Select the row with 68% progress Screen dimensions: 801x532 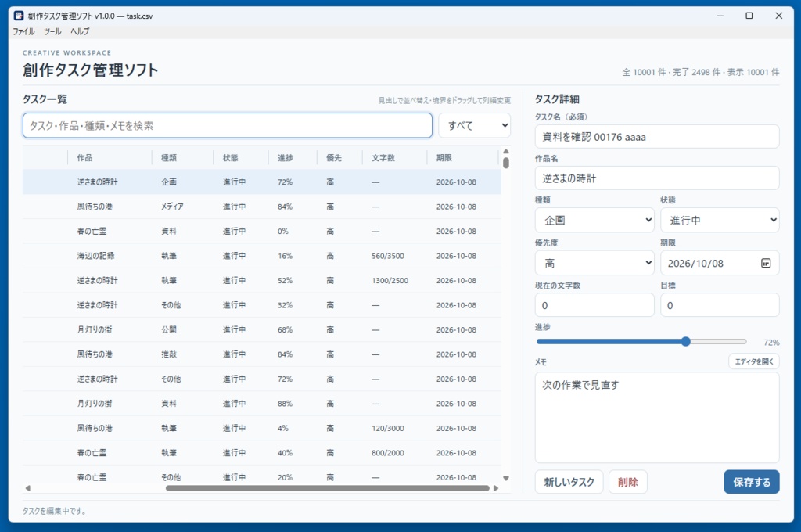pos(261,329)
